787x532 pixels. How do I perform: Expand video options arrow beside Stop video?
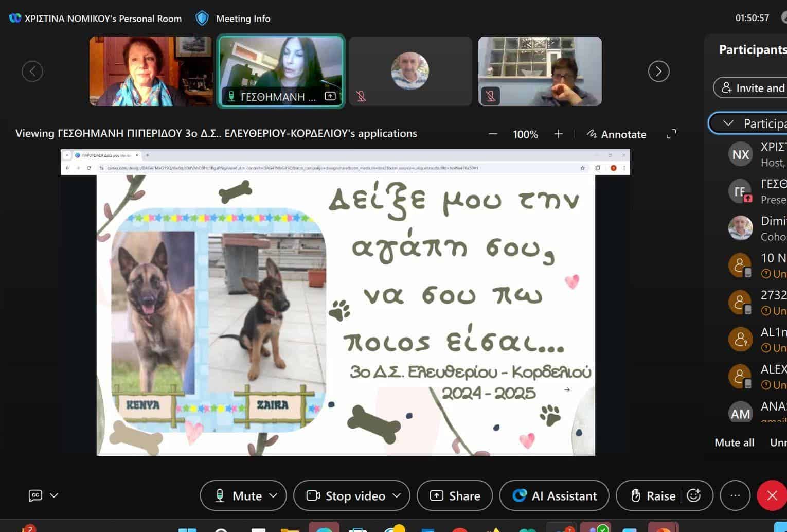397,495
